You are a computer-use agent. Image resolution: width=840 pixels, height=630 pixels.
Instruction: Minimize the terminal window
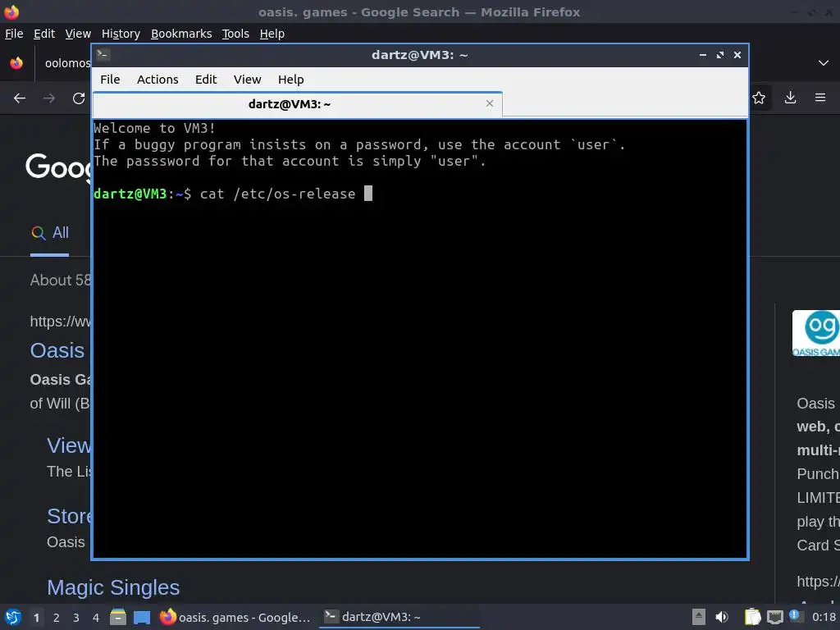(x=703, y=55)
